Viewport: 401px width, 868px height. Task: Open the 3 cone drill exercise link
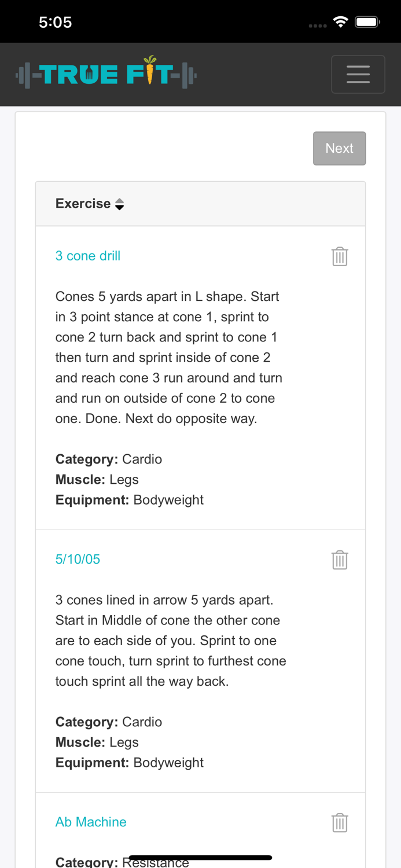[x=88, y=255]
